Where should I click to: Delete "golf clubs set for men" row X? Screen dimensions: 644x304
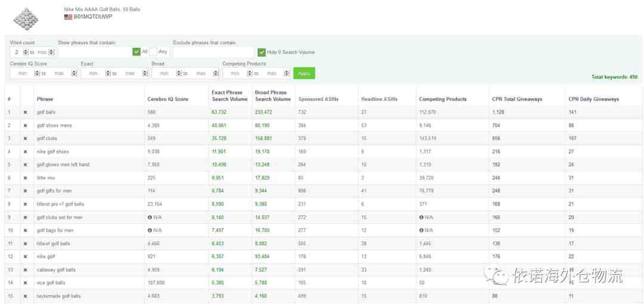click(x=25, y=217)
